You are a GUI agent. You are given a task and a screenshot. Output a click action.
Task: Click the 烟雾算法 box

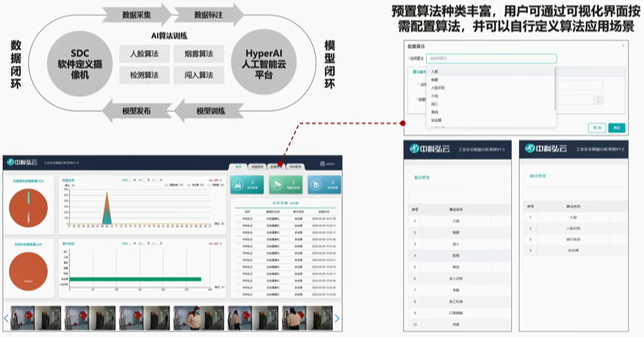[x=199, y=54]
